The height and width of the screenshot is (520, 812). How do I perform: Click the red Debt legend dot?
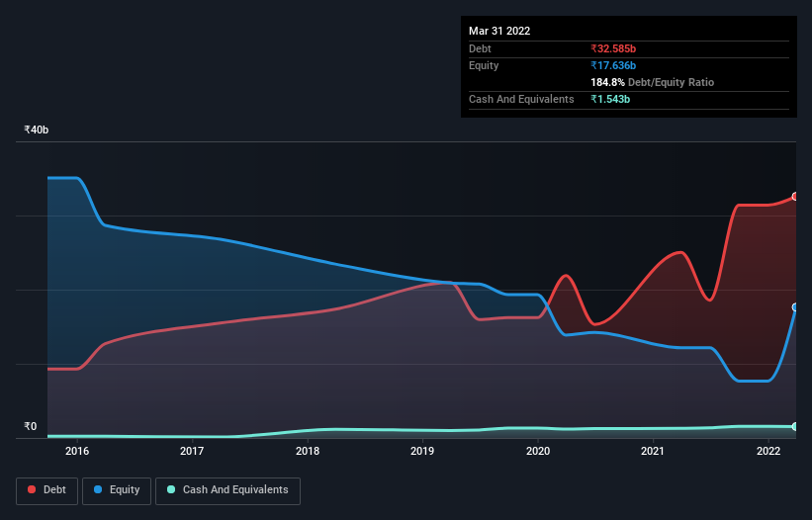tap(32, 489)
